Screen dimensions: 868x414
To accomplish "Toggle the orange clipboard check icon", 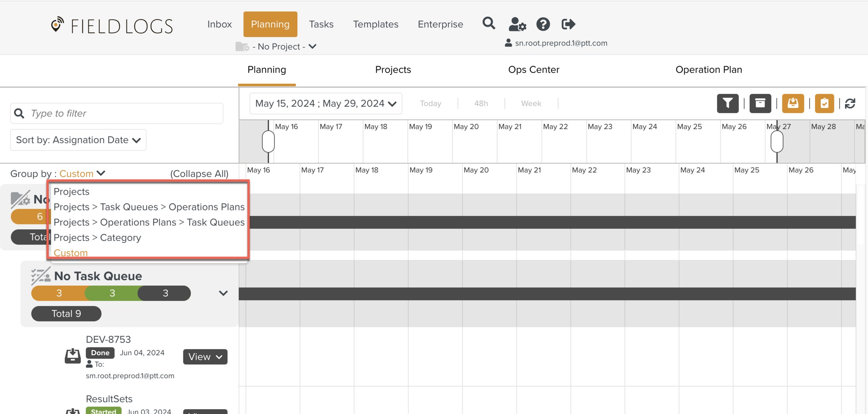I will point(824,103).
